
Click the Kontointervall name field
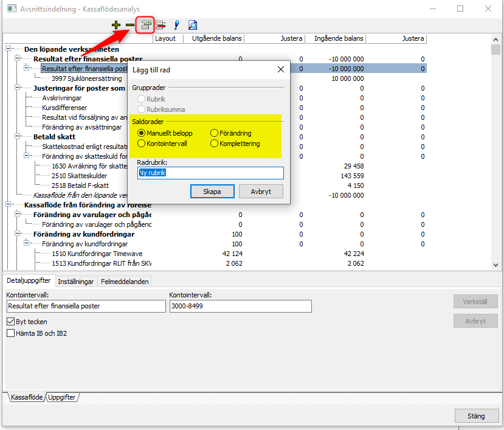(86, 306)
